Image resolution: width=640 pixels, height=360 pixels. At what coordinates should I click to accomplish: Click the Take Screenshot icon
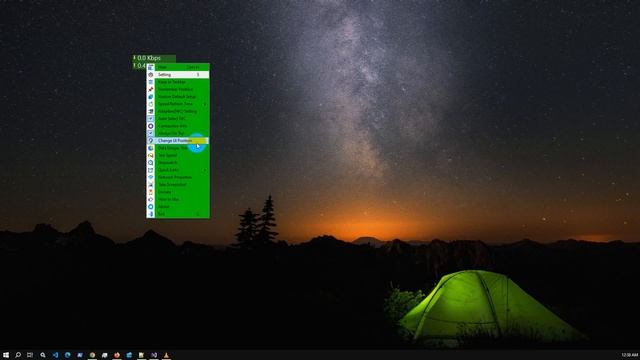[x=151, y=185]
